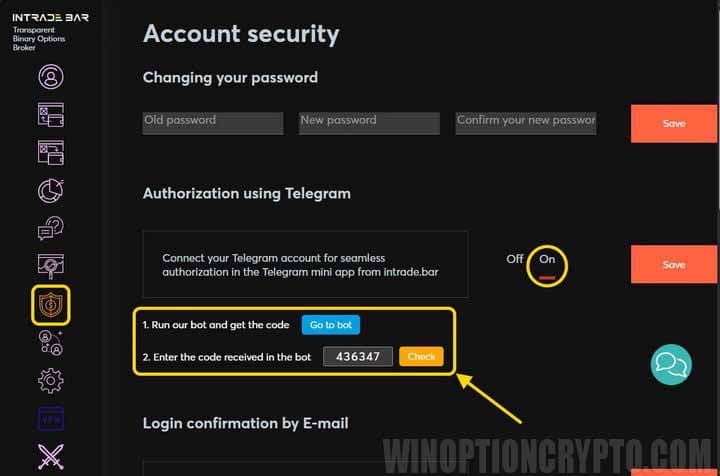The image size is (720, 476).
Task: Save the new password
Action: 674,123
